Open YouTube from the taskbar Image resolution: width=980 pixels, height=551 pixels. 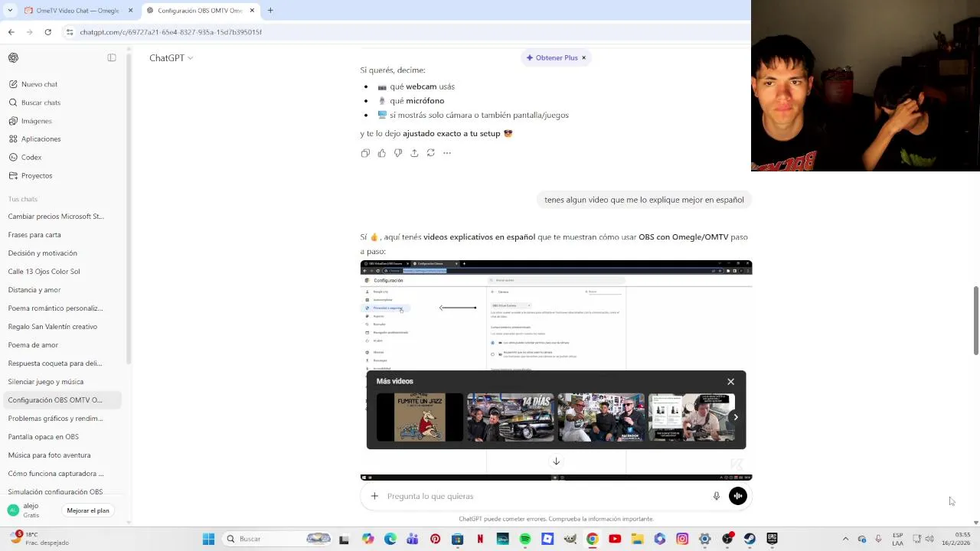pos(615,539)
